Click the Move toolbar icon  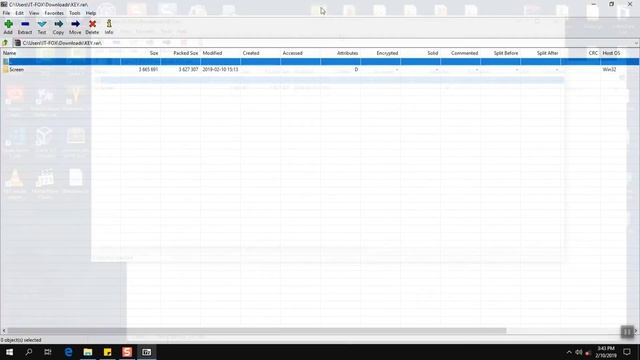pyautogui.click(x=75, y=24)
